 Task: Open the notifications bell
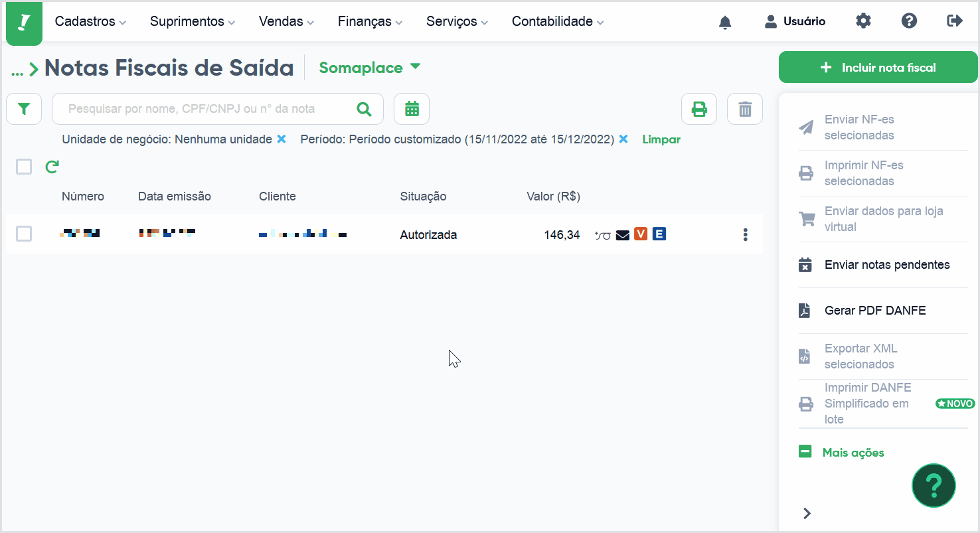725,22
